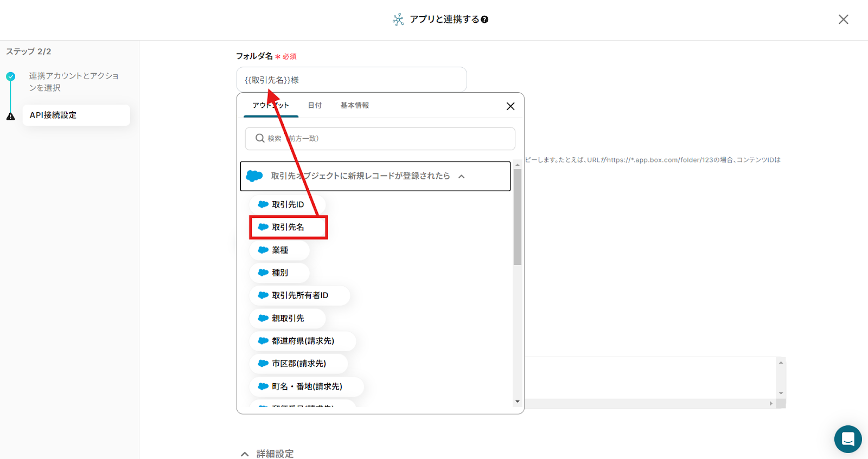This screenshot has width=868, height=459.
Task: Click the warning icon beside API接続設定
Action: (x=10, y=116)
